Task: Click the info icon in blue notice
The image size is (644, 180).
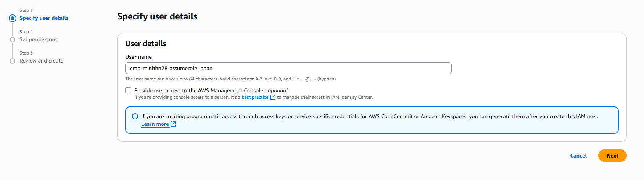Action: (x=135, y=116)
